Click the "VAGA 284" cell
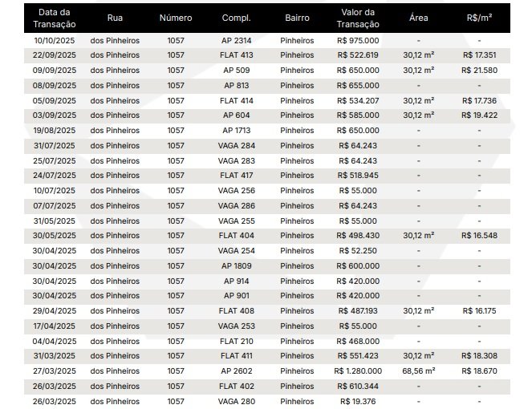The height and width of the screenshot is (409, 532). 236,145
